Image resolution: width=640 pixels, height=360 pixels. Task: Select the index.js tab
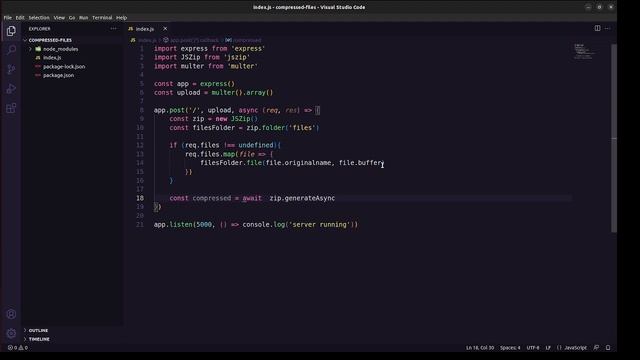tap(144, 29)
